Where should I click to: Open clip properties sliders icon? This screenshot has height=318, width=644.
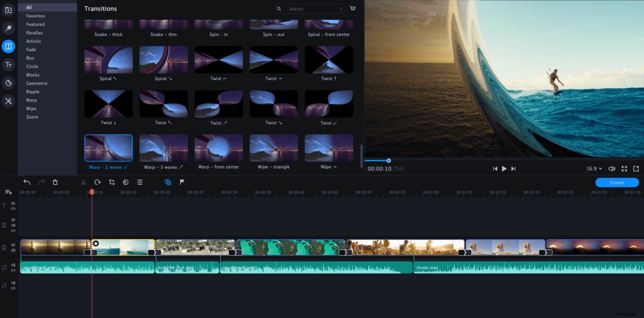point(140,182)
